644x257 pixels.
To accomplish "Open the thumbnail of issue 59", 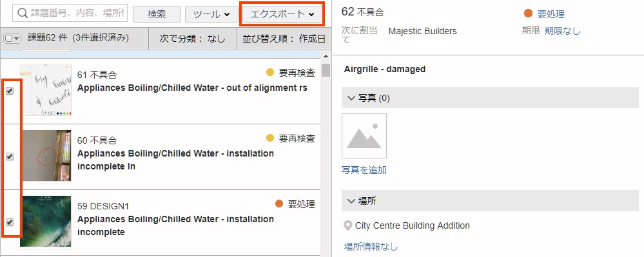I will 46,222.
